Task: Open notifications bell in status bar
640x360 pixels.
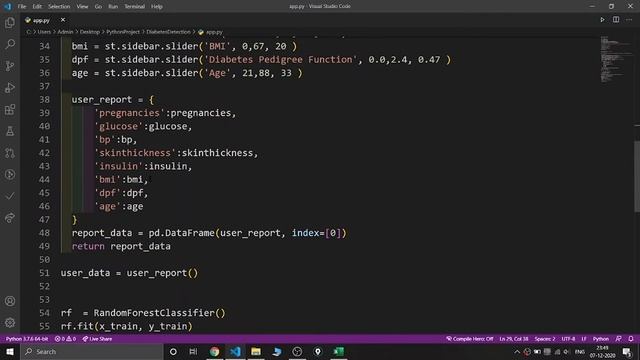Action: (x=631, y=339)
